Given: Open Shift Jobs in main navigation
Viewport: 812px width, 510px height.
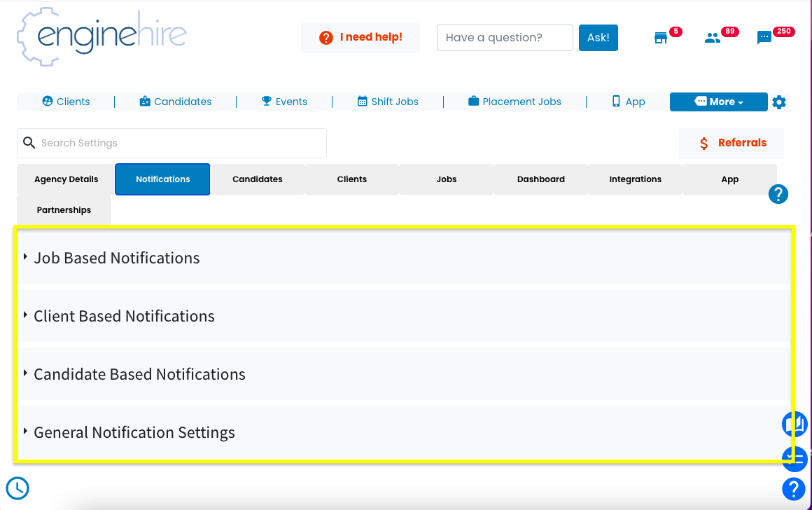Looking at the screenshot, I should [388, 102].
